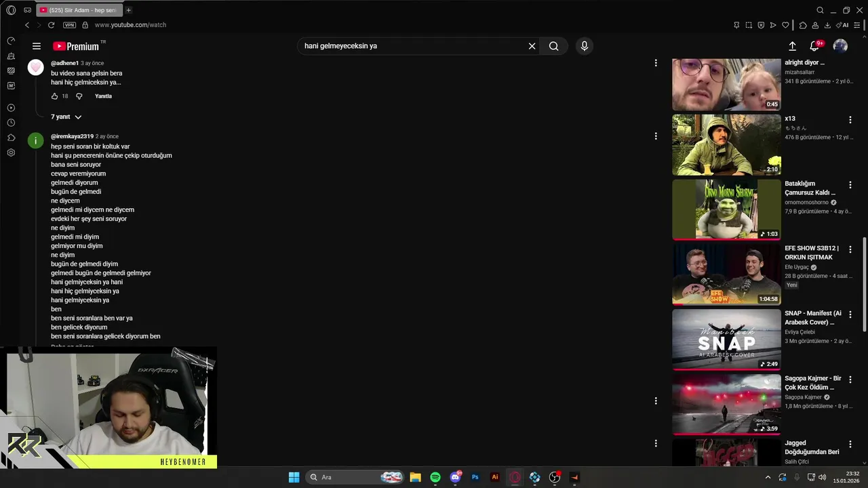Open more options for EFE SHOW video

click(x=850, y=249)
